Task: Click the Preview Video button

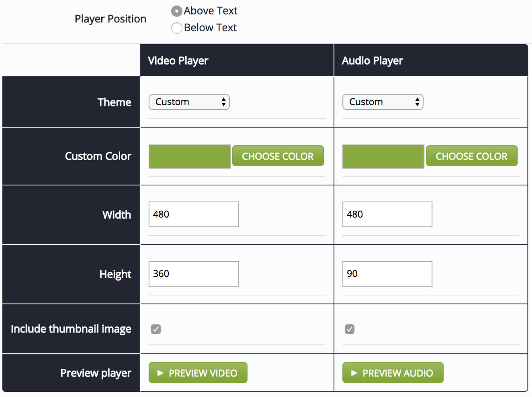Action: [198, 373]
